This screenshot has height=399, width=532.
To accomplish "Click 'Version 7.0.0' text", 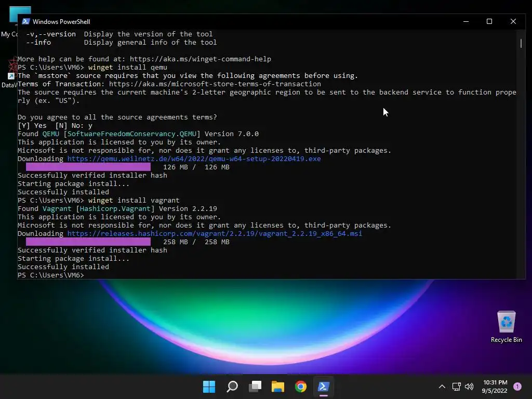I will coord(231,134).
